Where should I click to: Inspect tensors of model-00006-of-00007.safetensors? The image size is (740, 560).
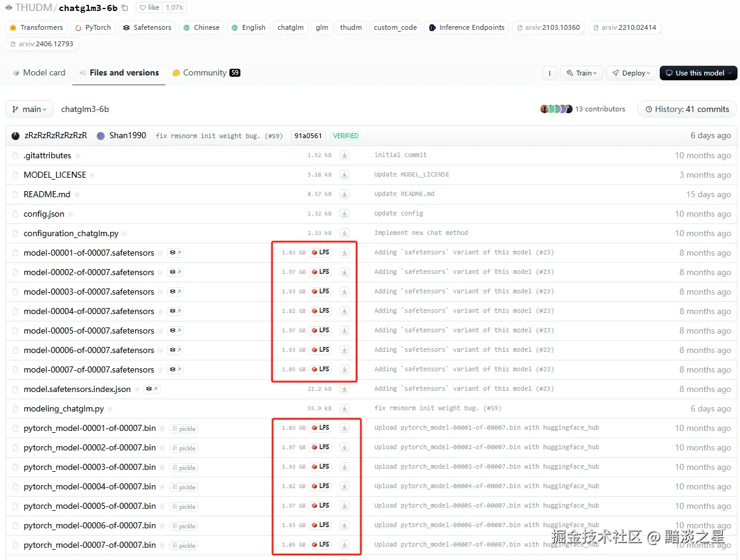click(x=175, y=350)
